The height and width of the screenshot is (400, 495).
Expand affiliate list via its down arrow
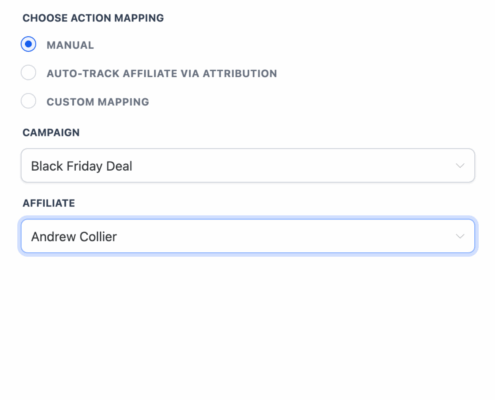(460, 236)
